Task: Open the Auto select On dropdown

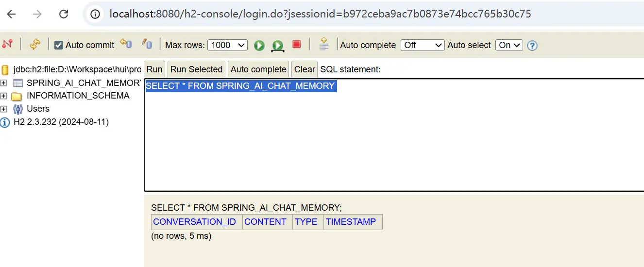Action: (508, 45)
